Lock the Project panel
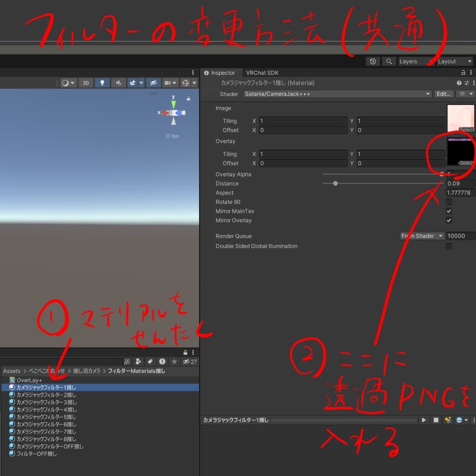Viewport: 476px width, 476px height. tap(185, 352)
